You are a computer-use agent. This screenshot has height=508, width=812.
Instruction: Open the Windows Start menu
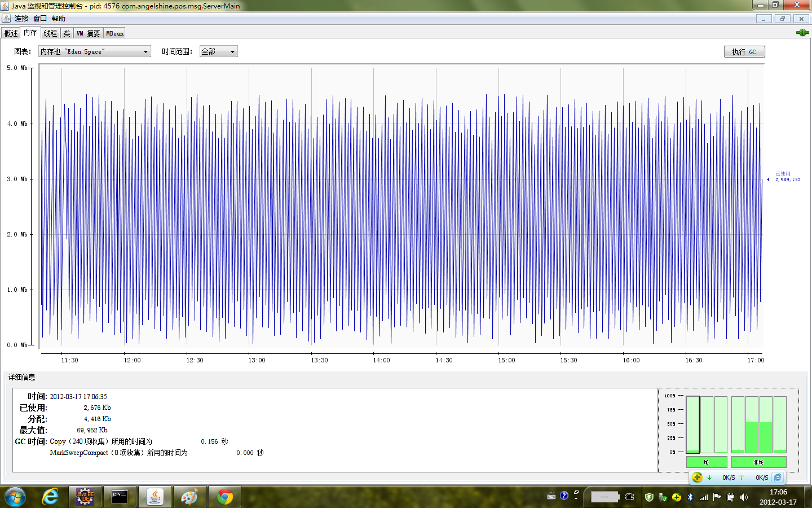[x=15, y=497]
